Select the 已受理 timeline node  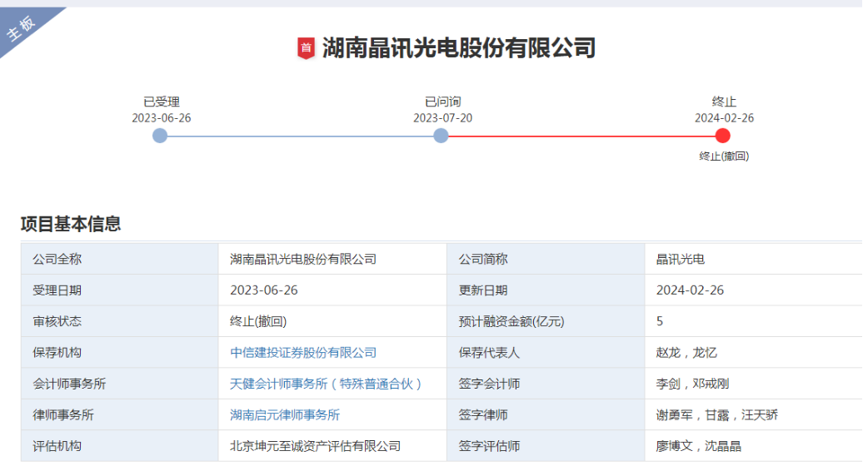[160, 136]
